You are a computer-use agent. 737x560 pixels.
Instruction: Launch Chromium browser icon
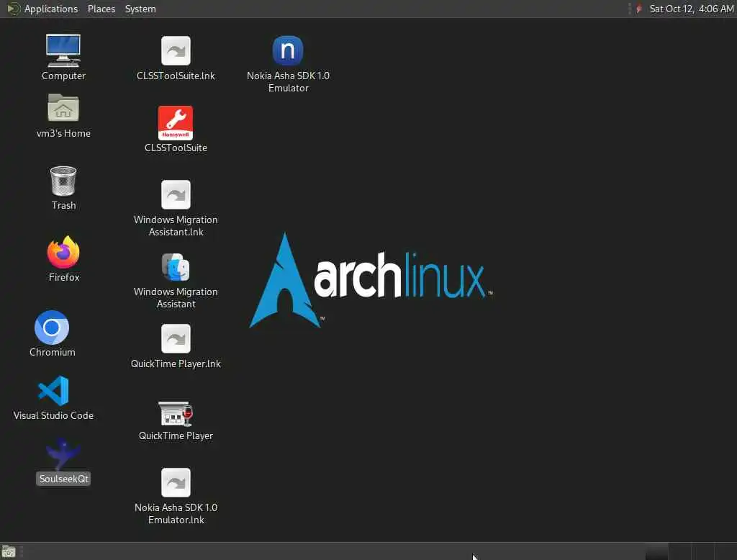(52, 328)
